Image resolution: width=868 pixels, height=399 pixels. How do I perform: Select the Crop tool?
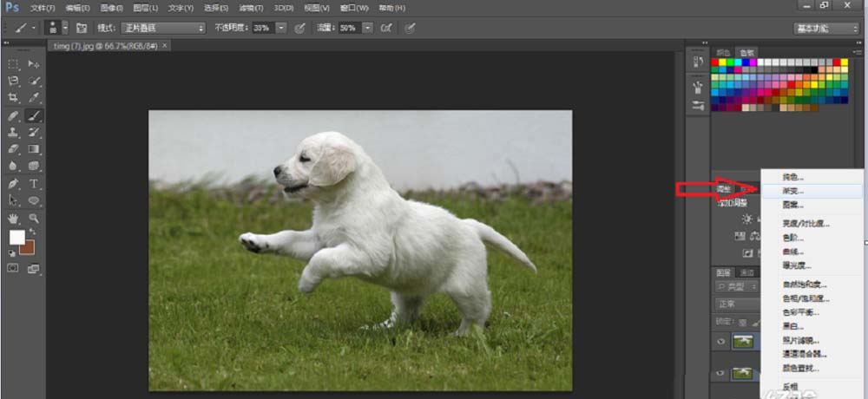(13, 98)
